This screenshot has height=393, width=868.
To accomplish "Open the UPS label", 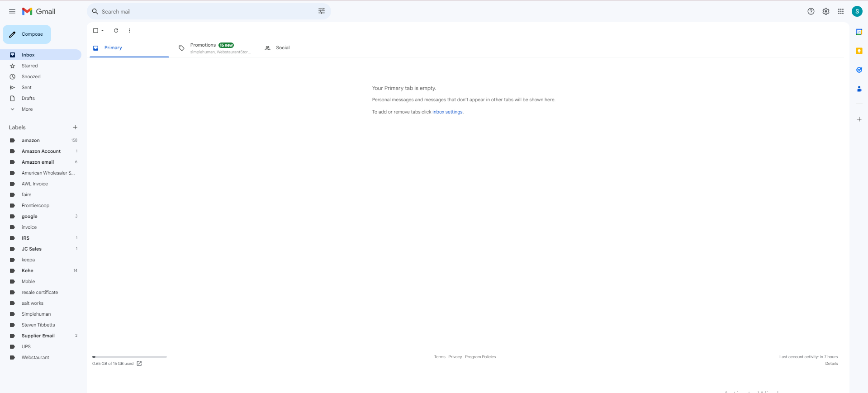I will tap(41, 346).
